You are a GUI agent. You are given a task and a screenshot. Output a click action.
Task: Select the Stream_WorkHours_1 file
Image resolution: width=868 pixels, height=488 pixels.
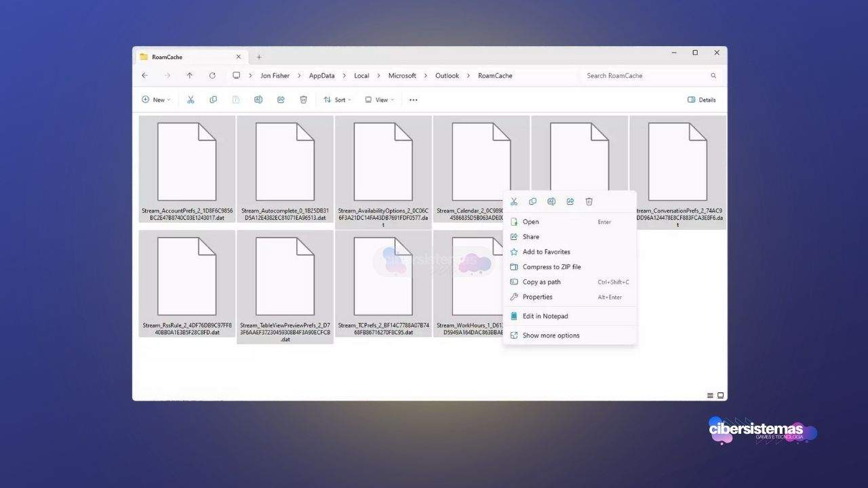468,284
